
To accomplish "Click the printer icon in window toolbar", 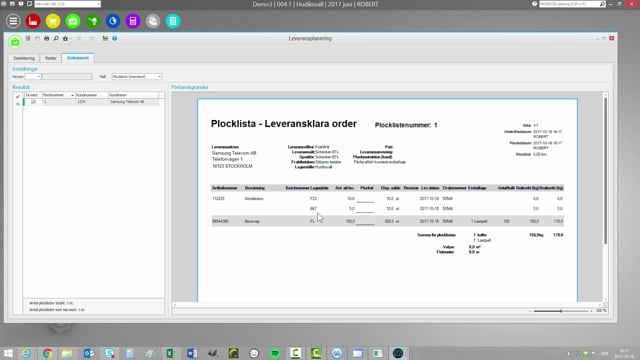I will pyautogui.click(x=47, y=38).
